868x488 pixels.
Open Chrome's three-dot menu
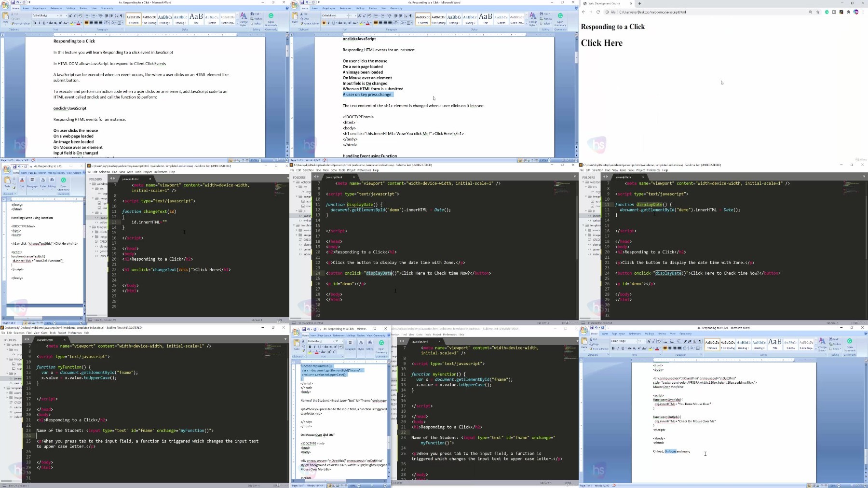click(863, 12)
